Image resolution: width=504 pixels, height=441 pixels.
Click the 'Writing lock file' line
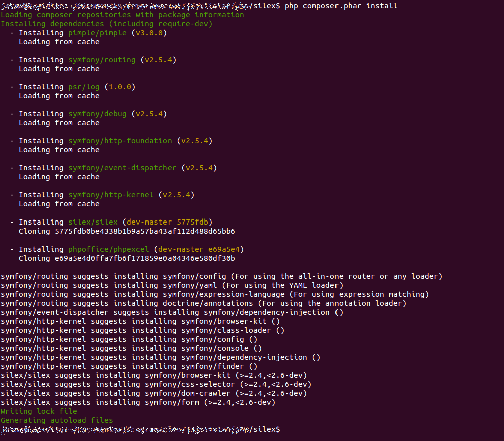click(x=39, y=411)
